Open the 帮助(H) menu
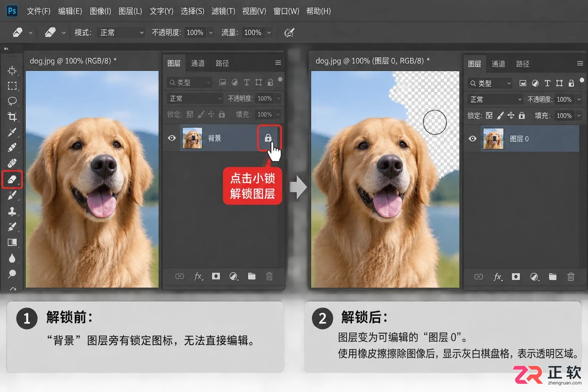This screenshot has width=588, height=392. [318, 11]
